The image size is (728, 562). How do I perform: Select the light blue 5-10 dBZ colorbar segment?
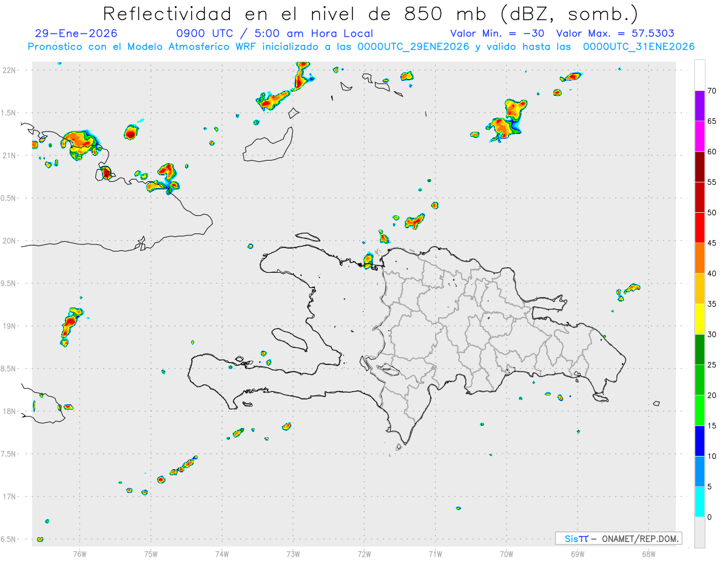coord(699,472)
